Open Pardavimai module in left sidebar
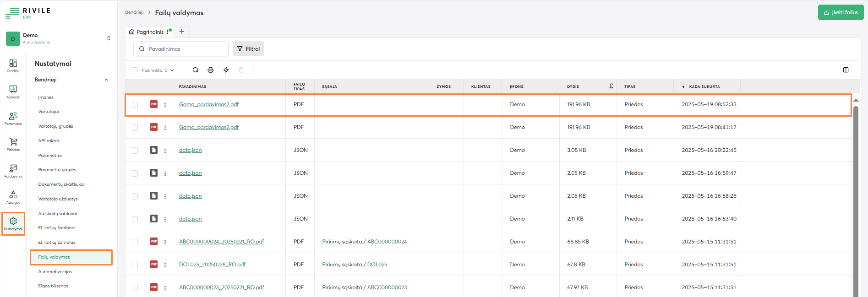868x297 pixels. pyautogui.click(x=13, y=171)
